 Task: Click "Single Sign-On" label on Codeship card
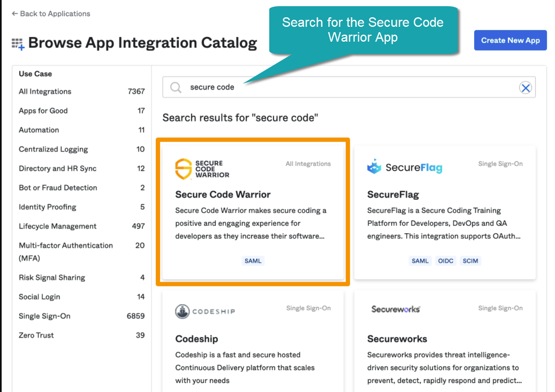click(308, 308)
